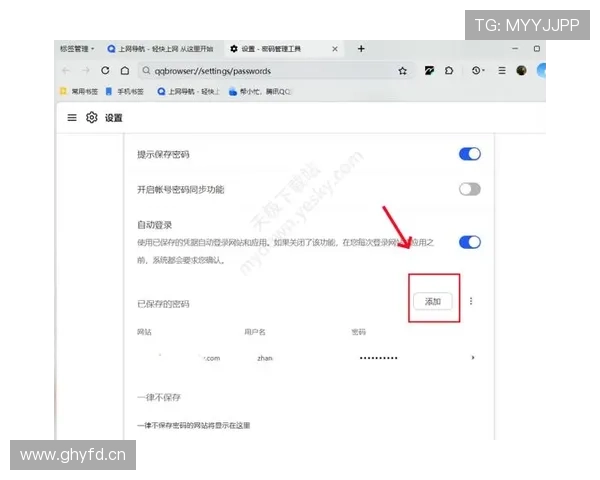This screenshot has width=600, height=480.
Task: Open the history clock dropdown
Action: pyautogui.click(x=478, y=70)
